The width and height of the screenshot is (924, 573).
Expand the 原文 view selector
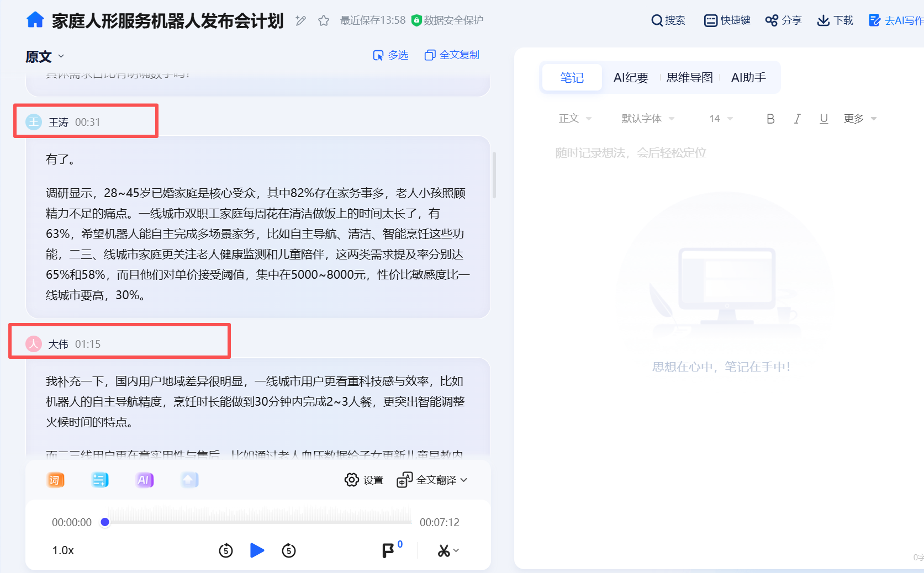tap(45, 56)
